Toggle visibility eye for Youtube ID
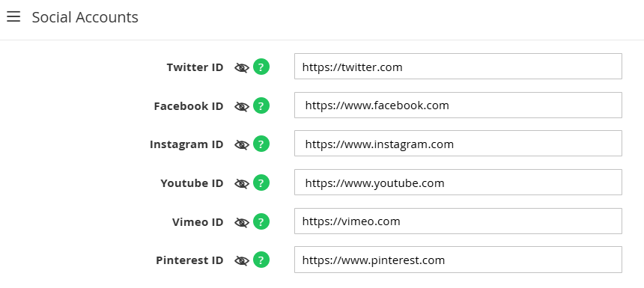Viewport: 644px width, 288px height. tap(242, 183)
